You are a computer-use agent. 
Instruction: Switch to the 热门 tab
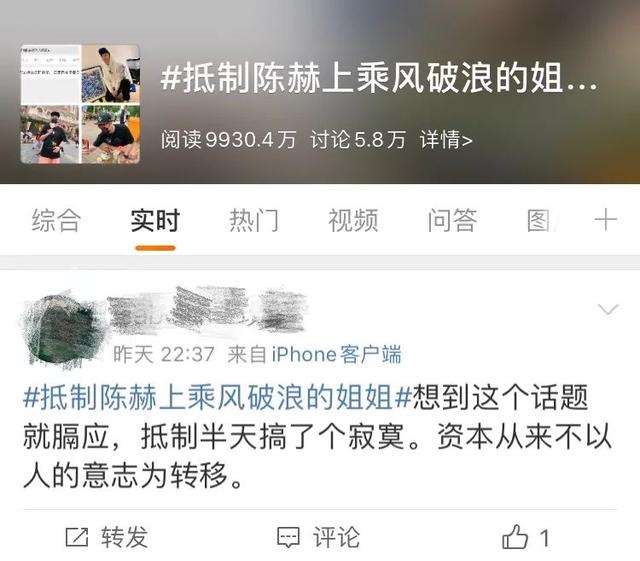click(x=254, y=220)
